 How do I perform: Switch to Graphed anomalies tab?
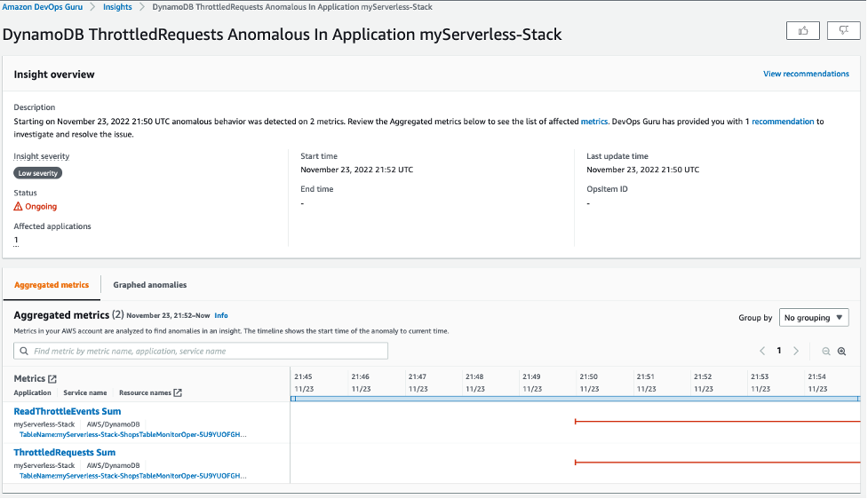click(x=150, y=285)
